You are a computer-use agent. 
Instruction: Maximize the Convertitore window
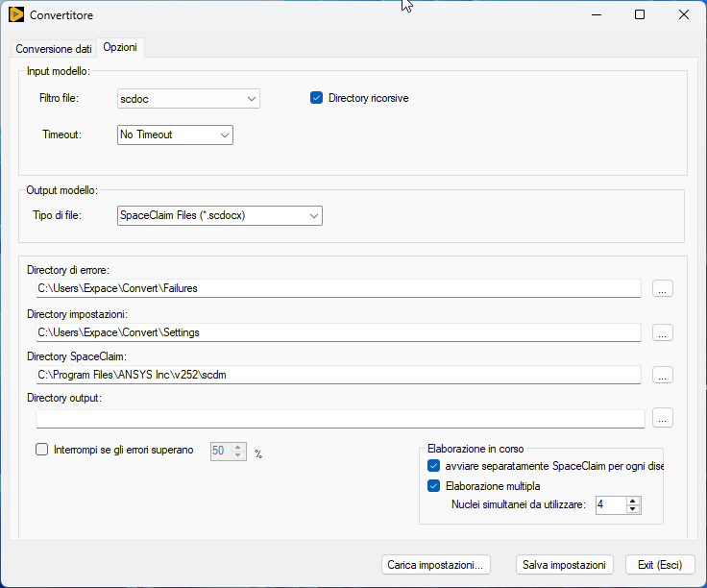click(640, 14)
